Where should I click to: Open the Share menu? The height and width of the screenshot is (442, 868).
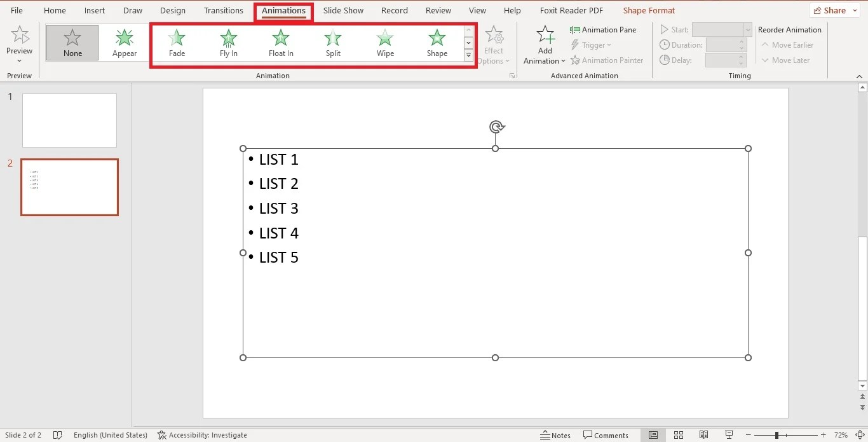coord(833,10)
